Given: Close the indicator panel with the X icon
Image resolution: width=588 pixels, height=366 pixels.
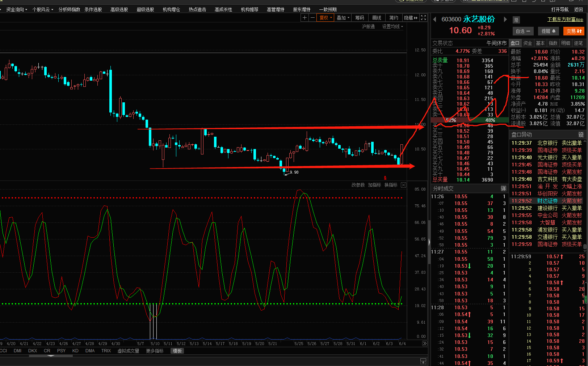Looking at the screenshot, I should pos(403,185).
